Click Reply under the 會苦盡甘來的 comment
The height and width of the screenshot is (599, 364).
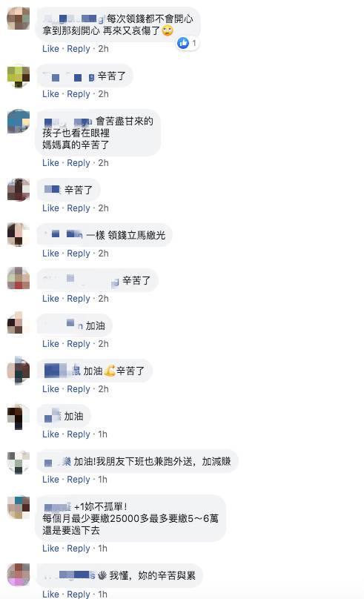(x=79, y=163)
